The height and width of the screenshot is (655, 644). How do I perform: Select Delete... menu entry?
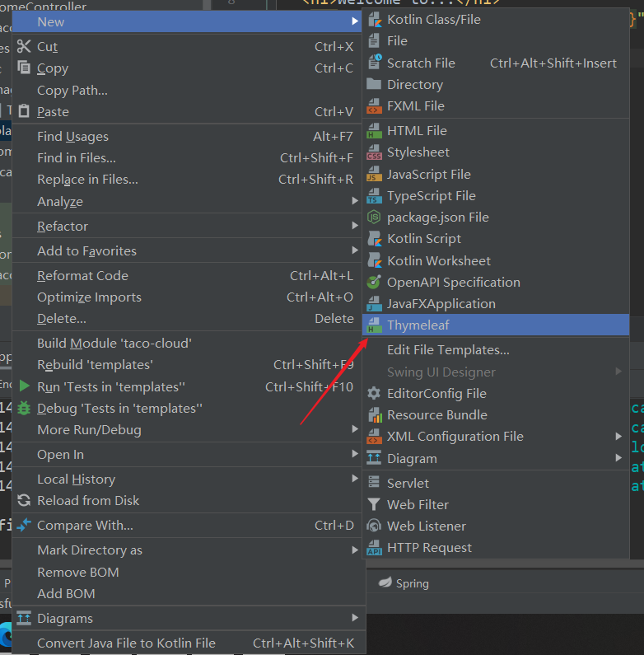click(x=187, y=319)
